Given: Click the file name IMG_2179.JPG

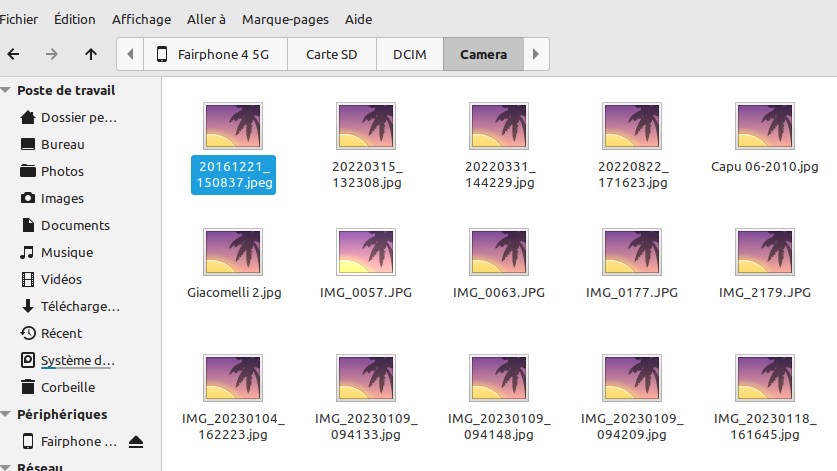Looking at the screenshot, I should click(x=764, y=293).
